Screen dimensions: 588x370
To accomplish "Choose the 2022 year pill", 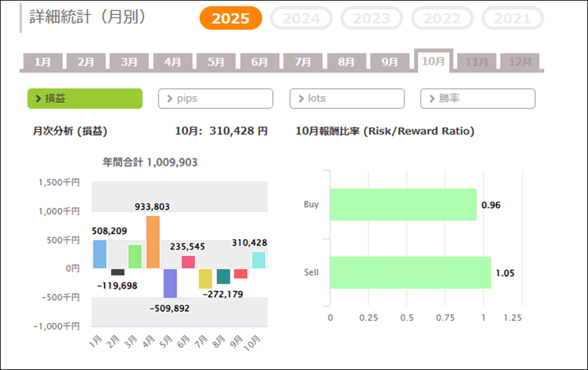I will [x=442, y=18].
